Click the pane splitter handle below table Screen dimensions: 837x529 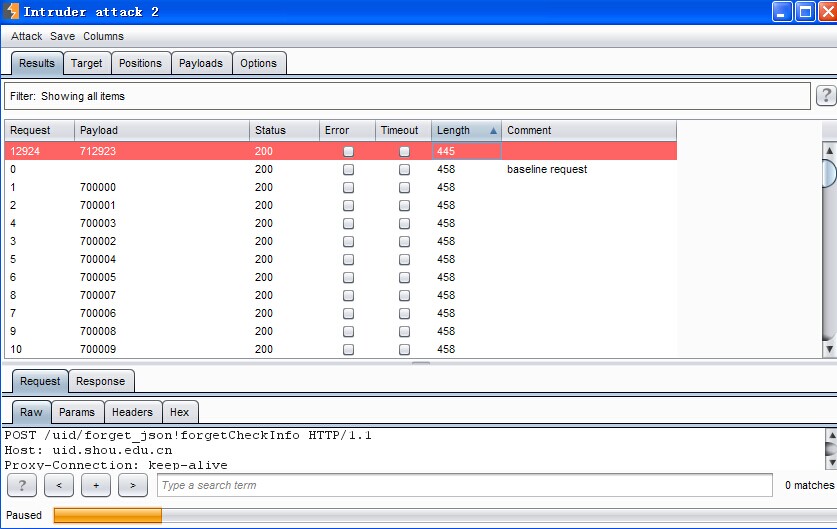[421, 364]
